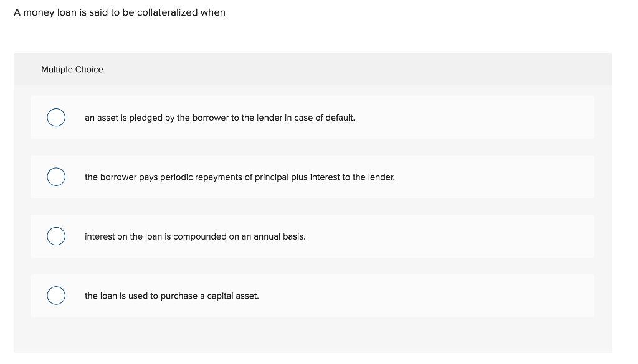The image size is (638, 364).
Task: Click the question text about collateralized loans
Action: (118, 12)
